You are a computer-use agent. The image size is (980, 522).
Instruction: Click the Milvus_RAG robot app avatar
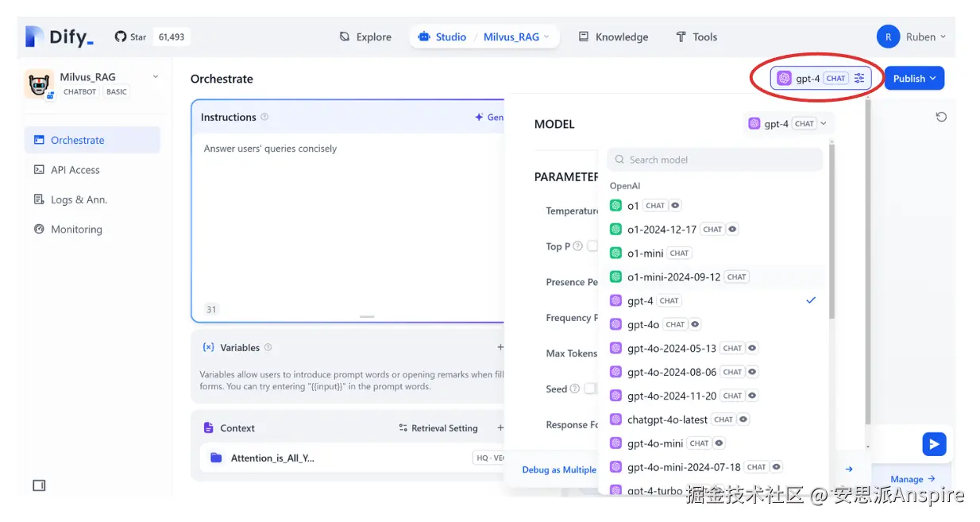39,83
